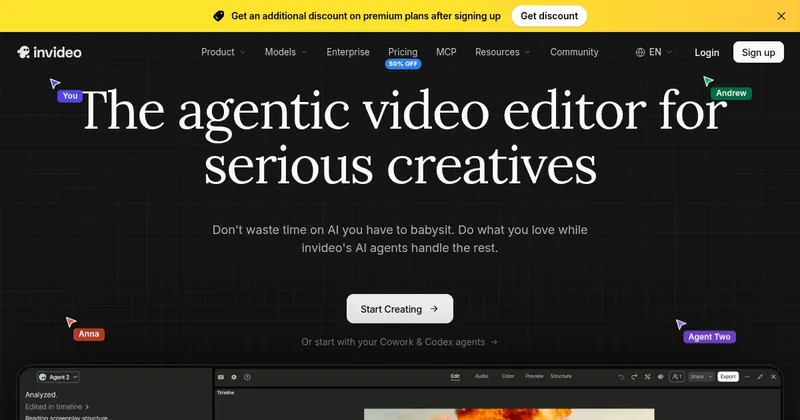
Task: Open the Agent 2 selector dropdown
Action: [58, 377]
